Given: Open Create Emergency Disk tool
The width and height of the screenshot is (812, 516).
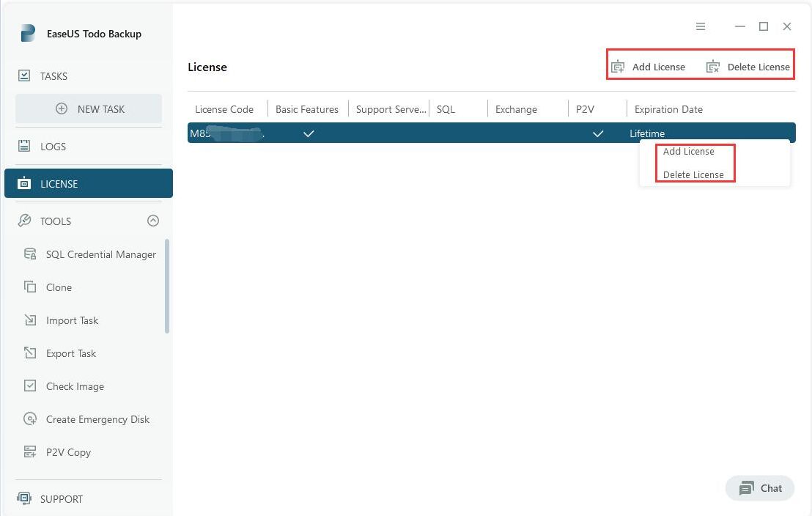Looking at the screenshot, I should [98, 419].
